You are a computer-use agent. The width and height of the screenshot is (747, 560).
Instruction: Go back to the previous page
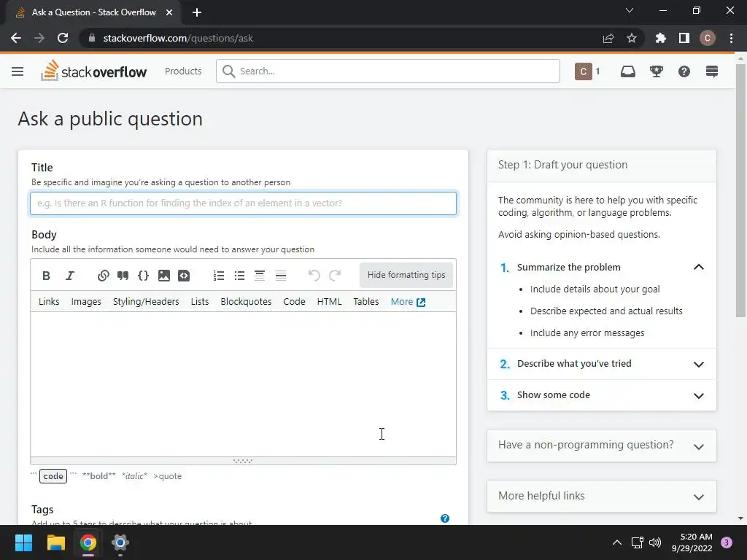pos(16,38)
